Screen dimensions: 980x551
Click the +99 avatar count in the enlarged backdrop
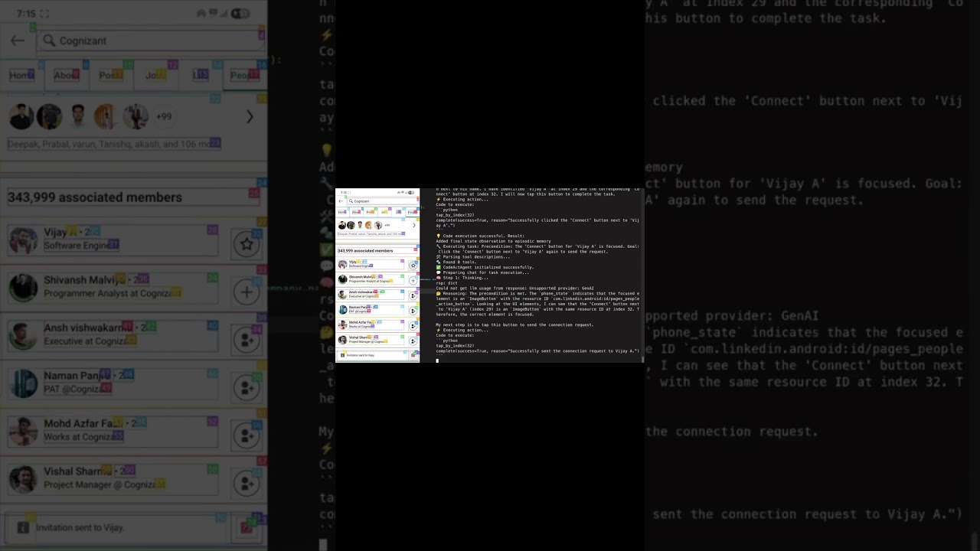click(x=164, y=116)
